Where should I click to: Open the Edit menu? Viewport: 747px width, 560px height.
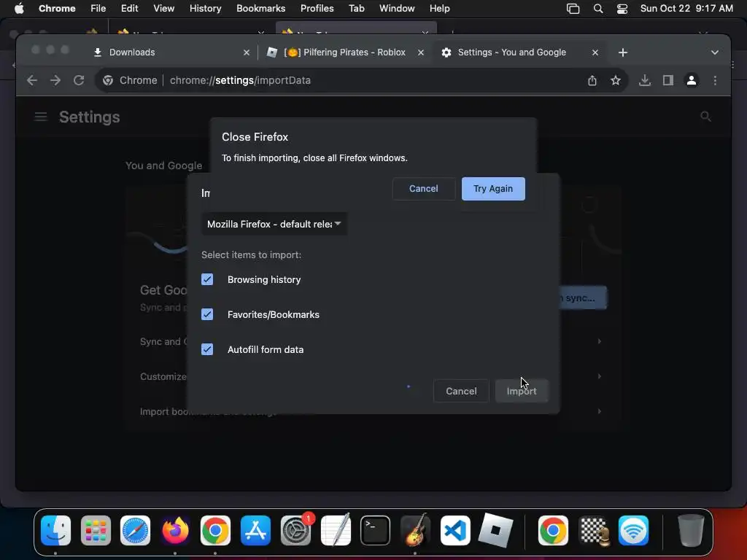(x=129, y=9)
